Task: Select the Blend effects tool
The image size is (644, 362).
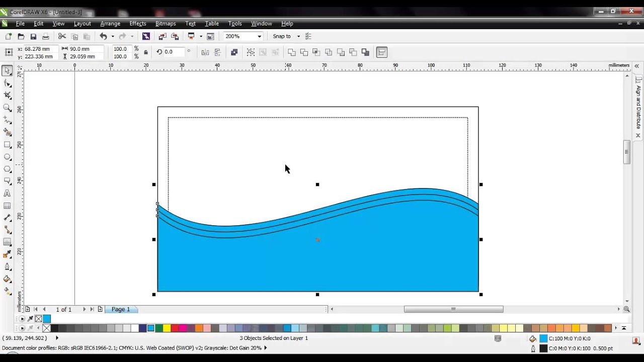Action: [x=7, y=242]
